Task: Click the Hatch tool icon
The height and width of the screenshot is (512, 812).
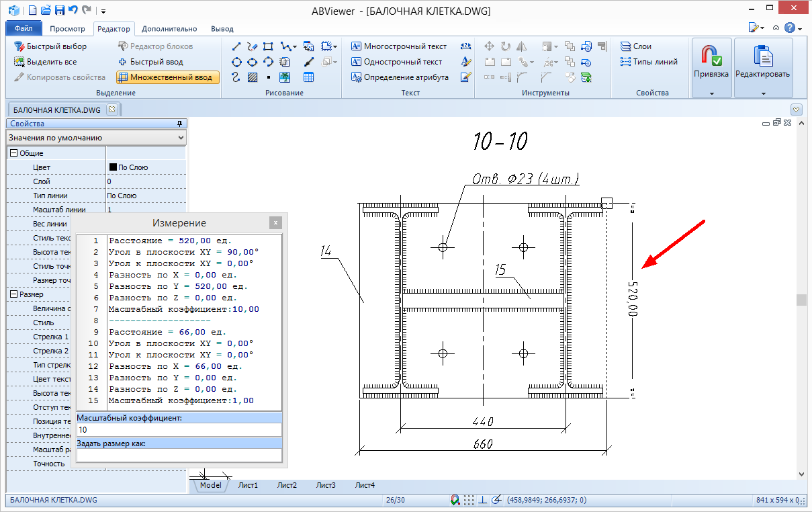Action: [x=253, y=77]
